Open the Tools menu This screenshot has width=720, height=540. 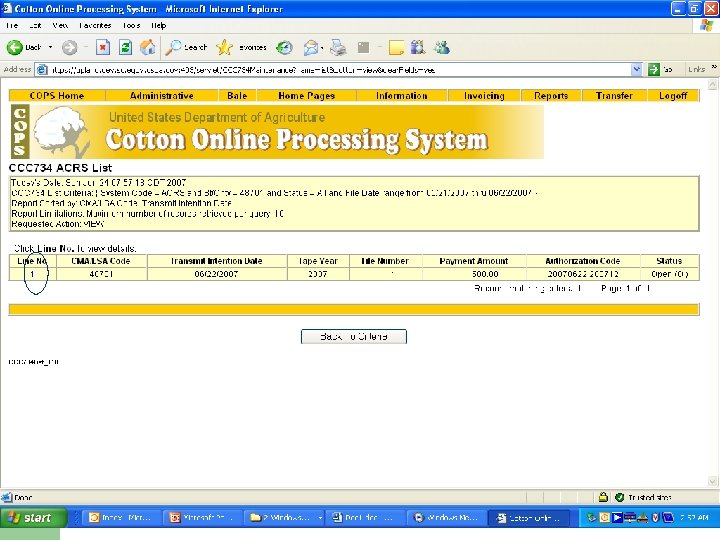coord(131,25)
